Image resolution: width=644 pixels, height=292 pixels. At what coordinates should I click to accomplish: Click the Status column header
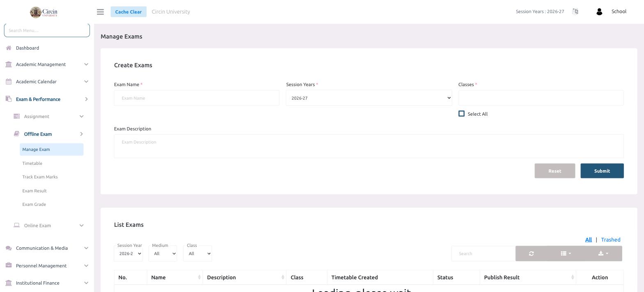pos(456,278)
